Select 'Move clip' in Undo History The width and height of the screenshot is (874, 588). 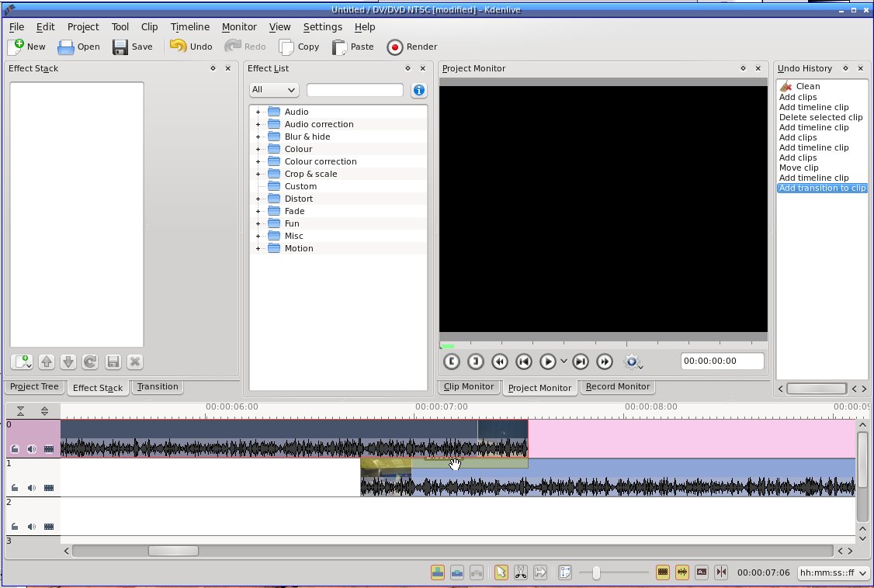(x=799, y=168)
